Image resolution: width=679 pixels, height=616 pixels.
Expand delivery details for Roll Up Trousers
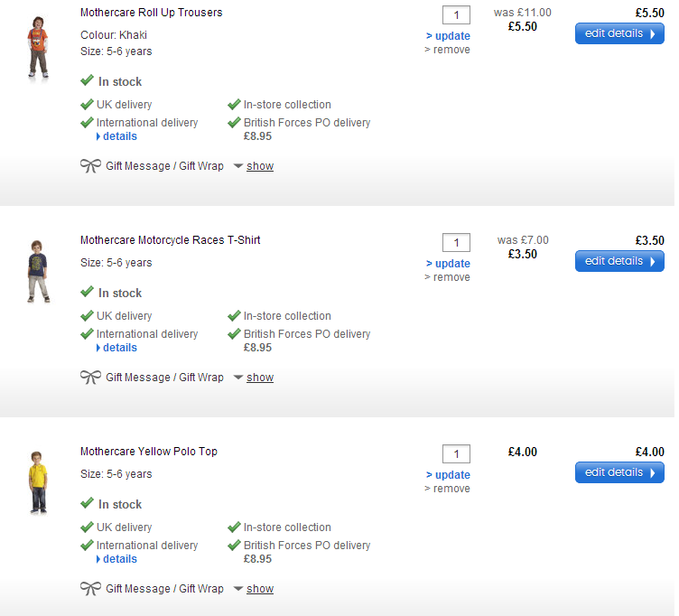pos(119,136)
